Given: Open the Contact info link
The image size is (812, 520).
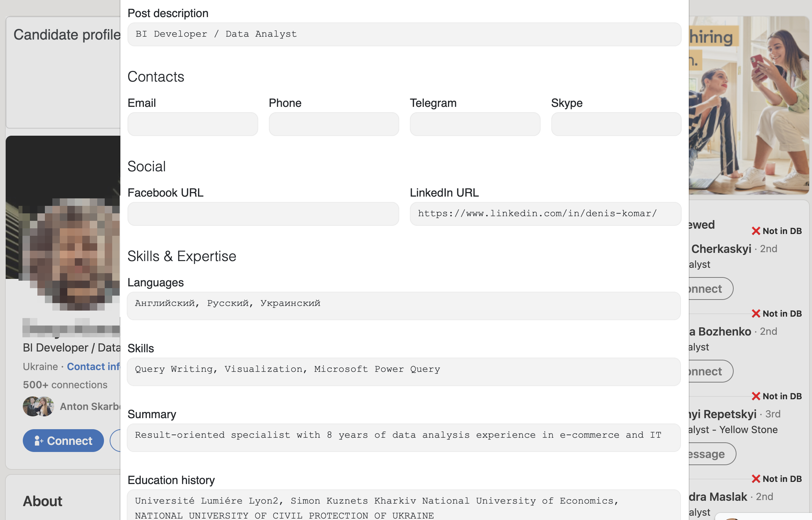Looking at the screenshot, I should 94,366.
